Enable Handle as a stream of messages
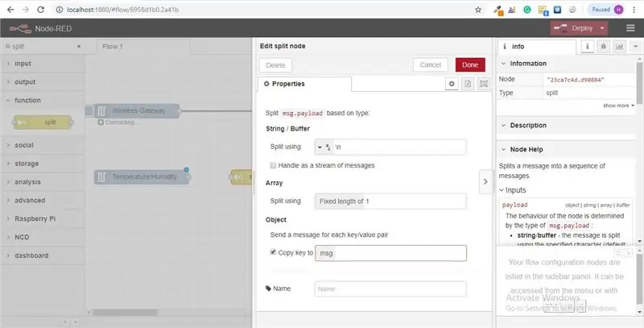This screenshot has height=328, width=644. (x=273, y=165)
